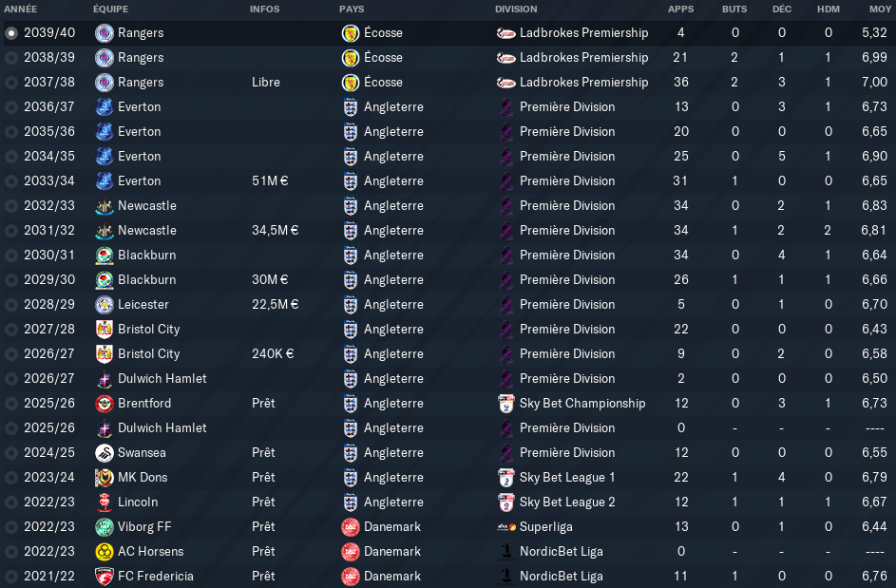Click the AC Horsens yellow crest

104,552
